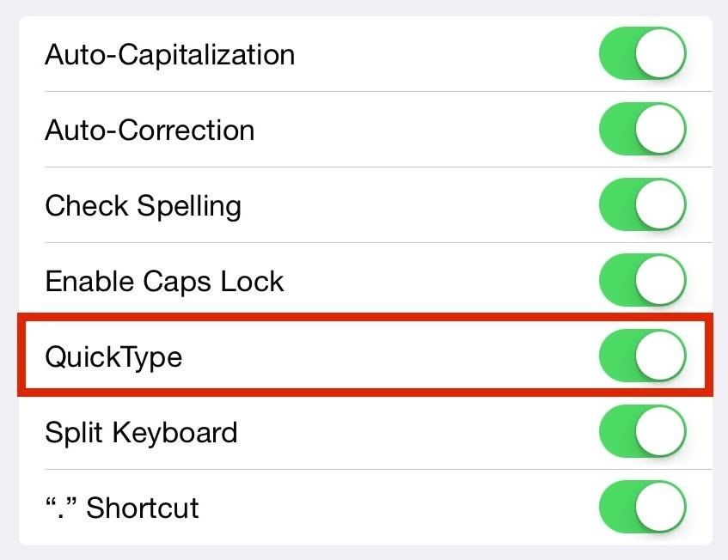Image resolution: width=728 pixels, height=560 pixels.
Task: Tap the Auto-Capitalization row label
Action: (169, 54)
